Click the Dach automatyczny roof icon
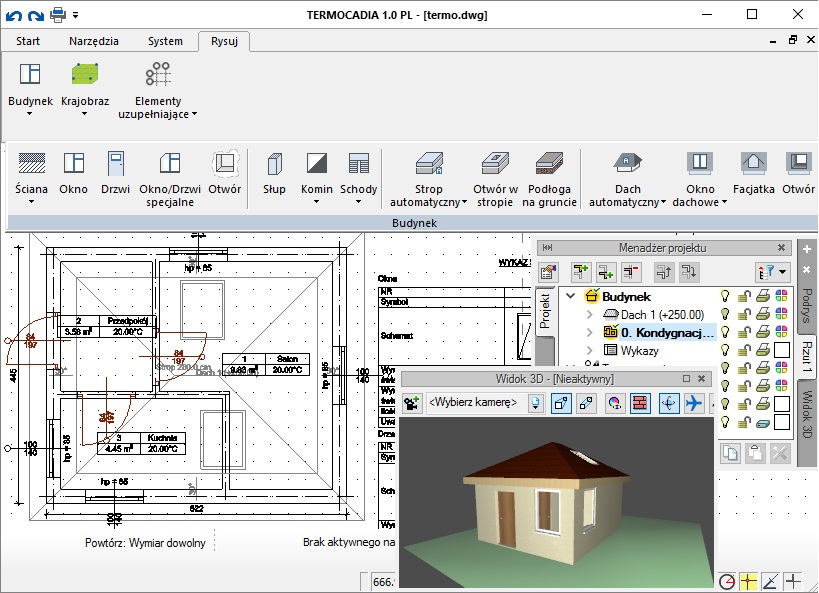The width and height of the screenshot is (819, 593). coord(627,163)
